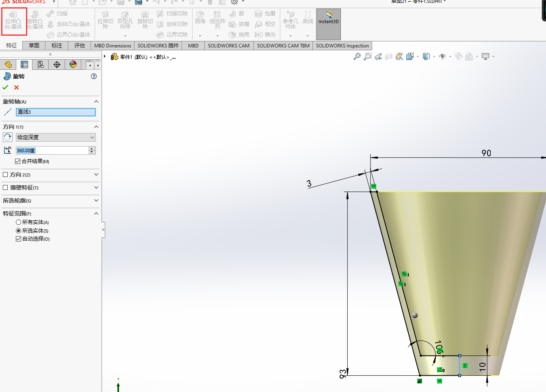Viewport: 546px width, 392px height.
Task: Open the PropertyManager panel tab
Action: [x=24, y=65]
